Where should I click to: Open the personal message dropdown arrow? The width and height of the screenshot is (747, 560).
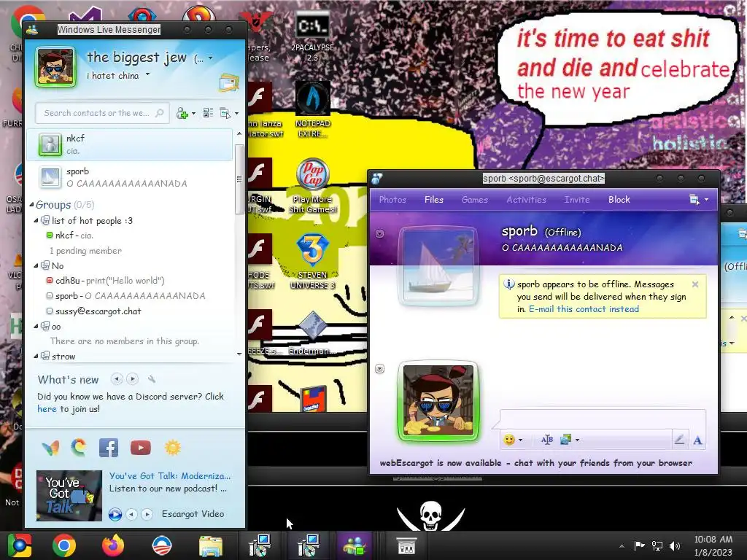click(x=147, y=74)
